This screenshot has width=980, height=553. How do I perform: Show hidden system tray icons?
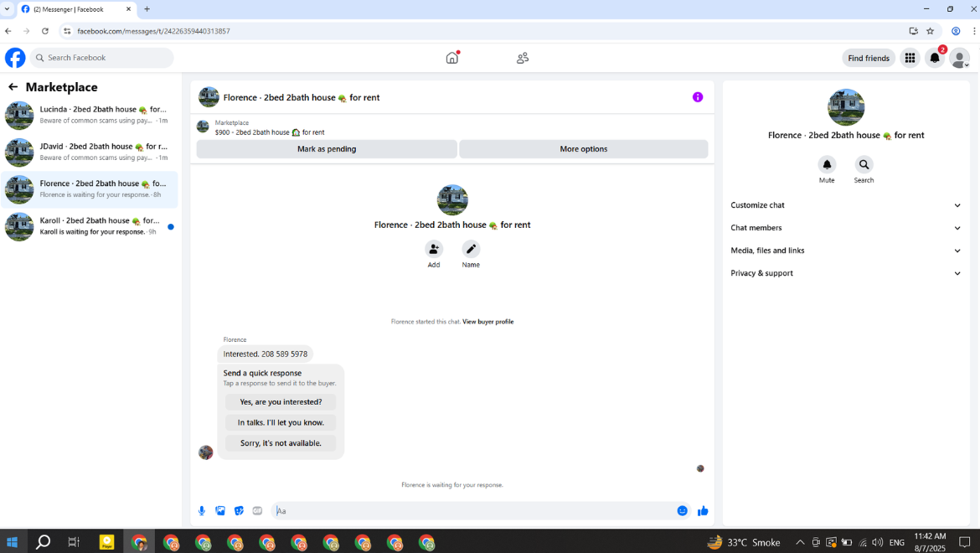pos(799,542)
